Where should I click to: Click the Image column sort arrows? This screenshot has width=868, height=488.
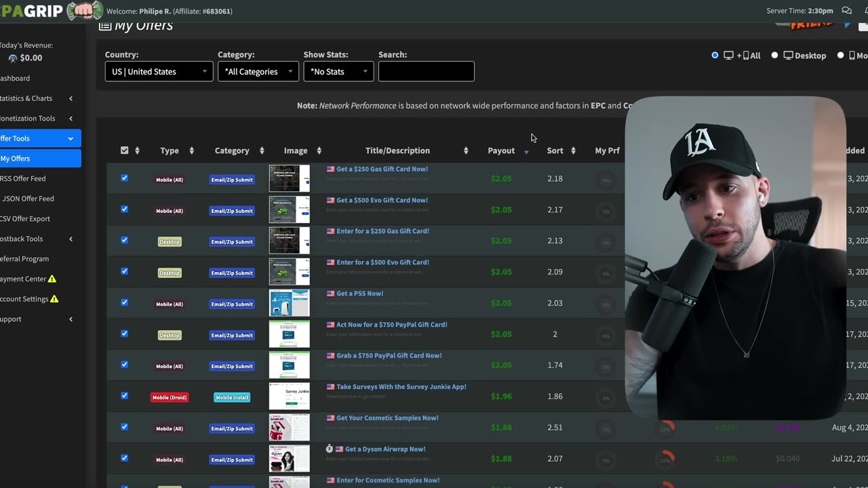click(319, 150)
